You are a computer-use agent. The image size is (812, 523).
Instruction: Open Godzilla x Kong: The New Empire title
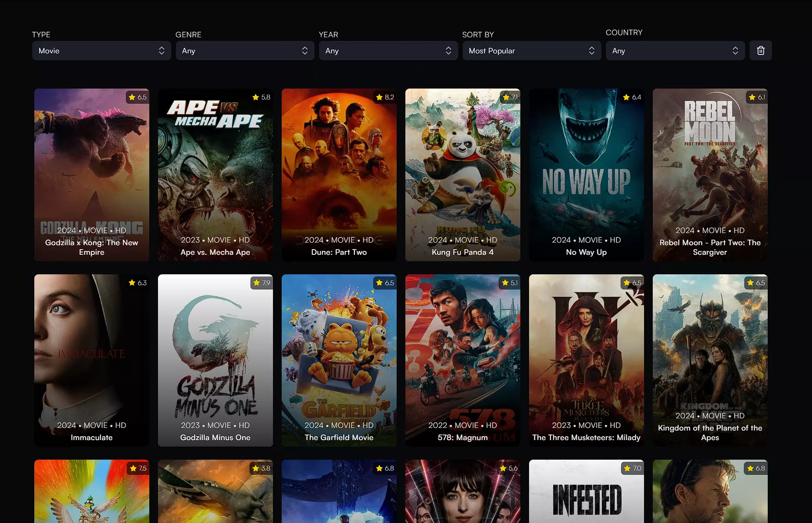[92, 247]
